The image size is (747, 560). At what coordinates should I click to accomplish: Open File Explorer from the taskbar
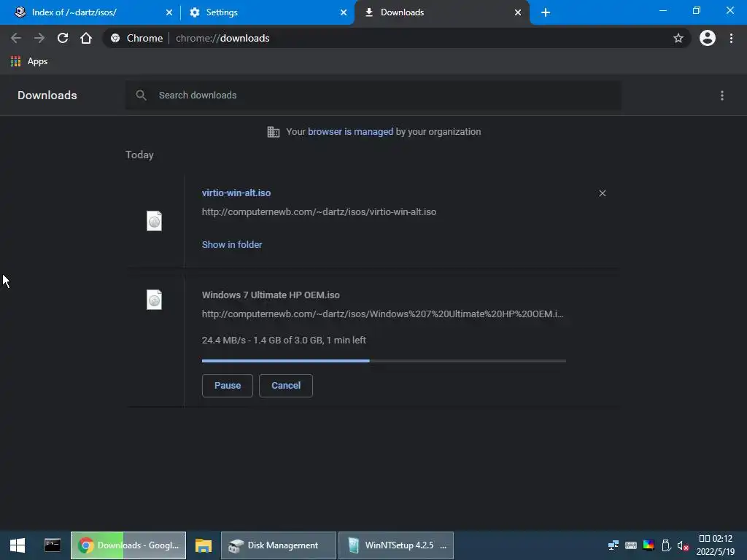(204, 545)
